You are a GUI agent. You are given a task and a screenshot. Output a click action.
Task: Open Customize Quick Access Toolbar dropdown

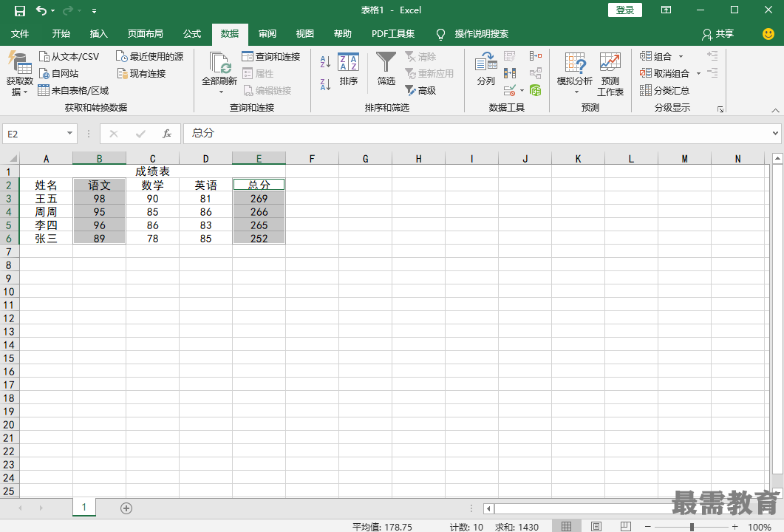click(x=94, y=10)
